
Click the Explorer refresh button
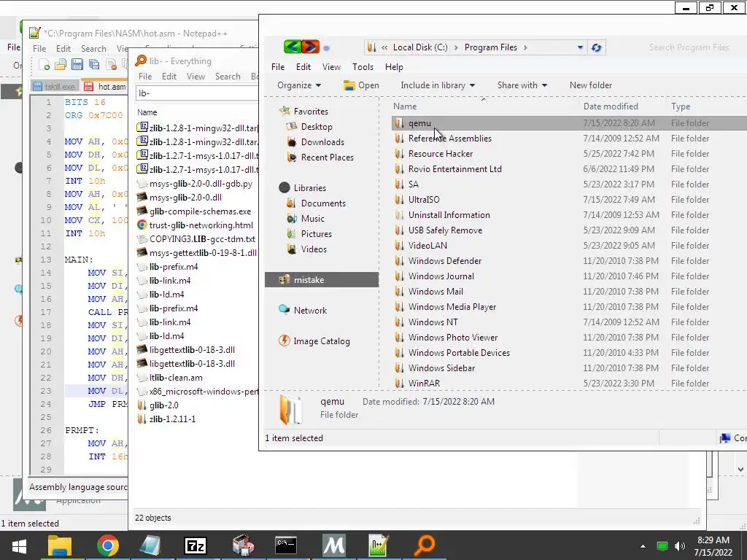click(596, 47)
